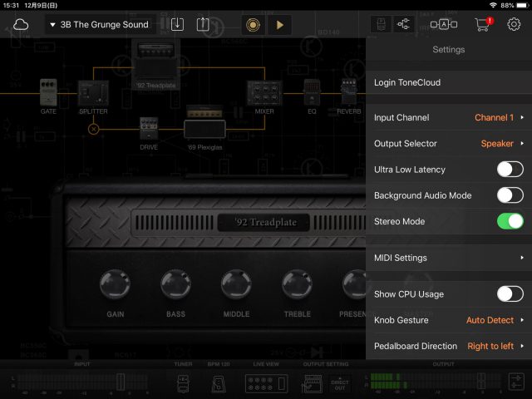Viewport: 532px width, 399px height.
Task: Select the '69 Plexiglas amp thumbnail
Action: coord(204,123)
